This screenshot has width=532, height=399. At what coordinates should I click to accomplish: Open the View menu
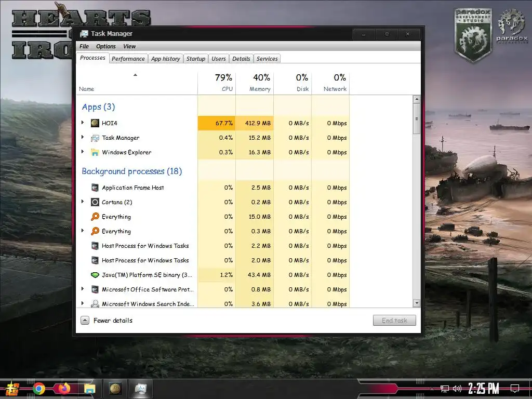(129, 46)
